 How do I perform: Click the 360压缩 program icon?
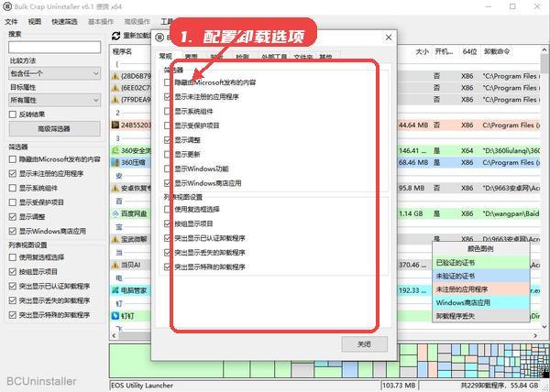[115, 162]
